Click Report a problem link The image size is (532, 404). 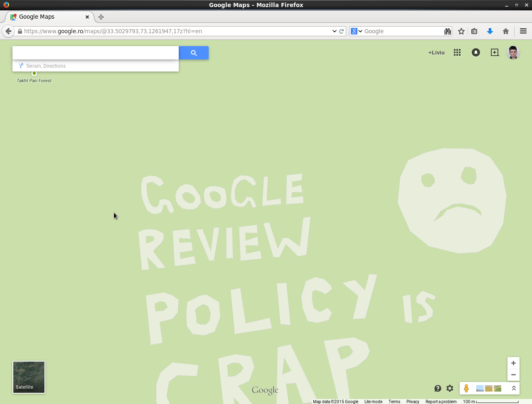point(441,402)
